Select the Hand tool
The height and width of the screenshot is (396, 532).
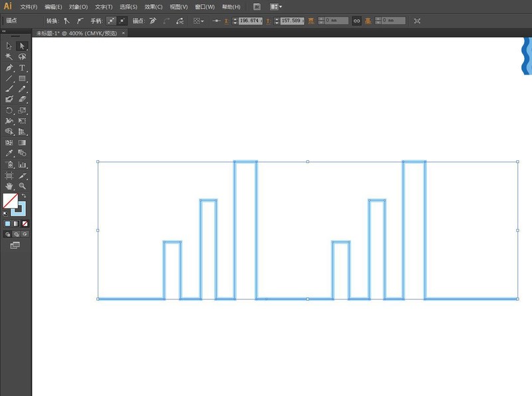9,186
